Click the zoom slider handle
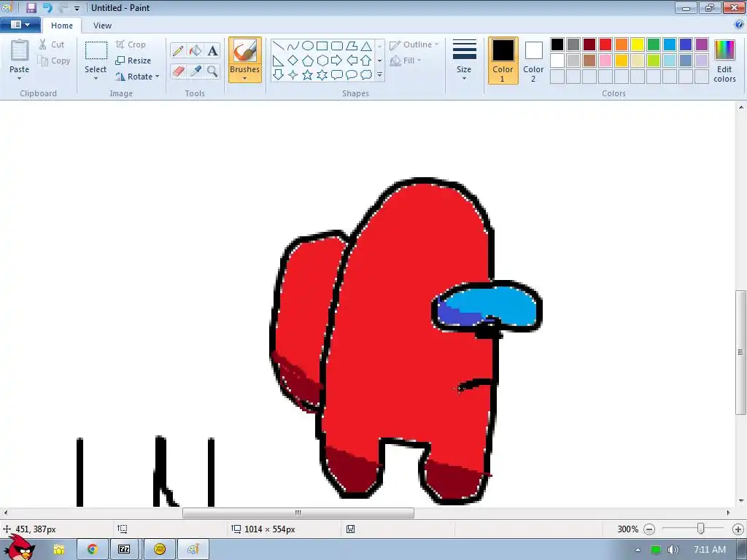Image resolution: width=747 pixels, height=560 pixels. (701, 529)
